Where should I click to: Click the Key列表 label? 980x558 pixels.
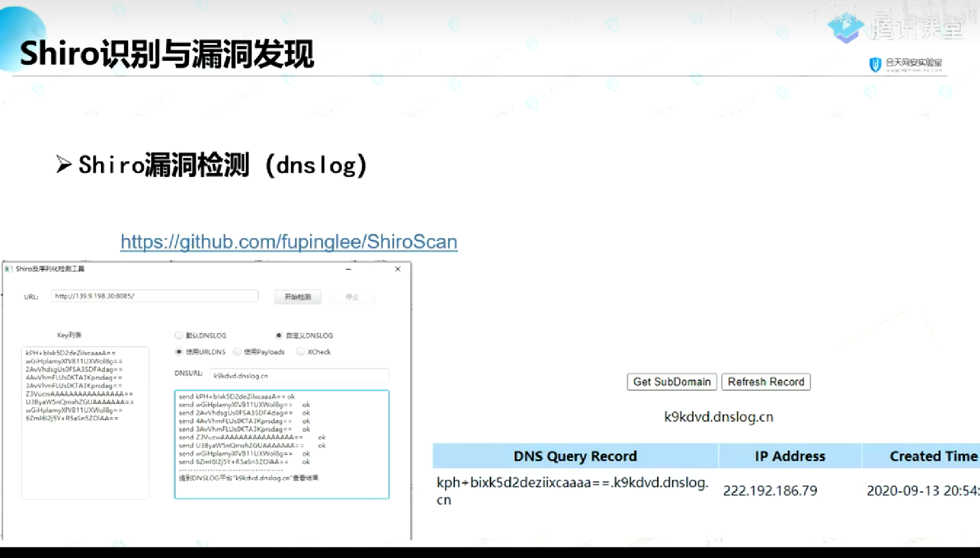(69, 335)
